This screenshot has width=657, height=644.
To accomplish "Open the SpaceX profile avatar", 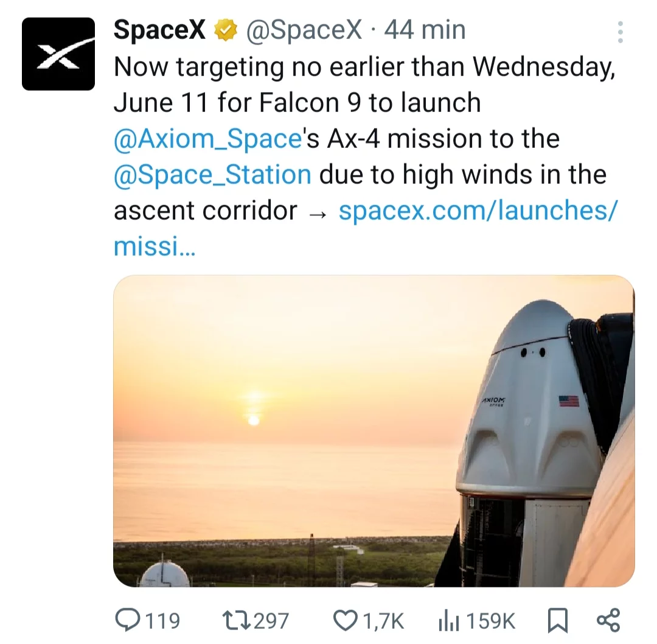I will [58, 54].
